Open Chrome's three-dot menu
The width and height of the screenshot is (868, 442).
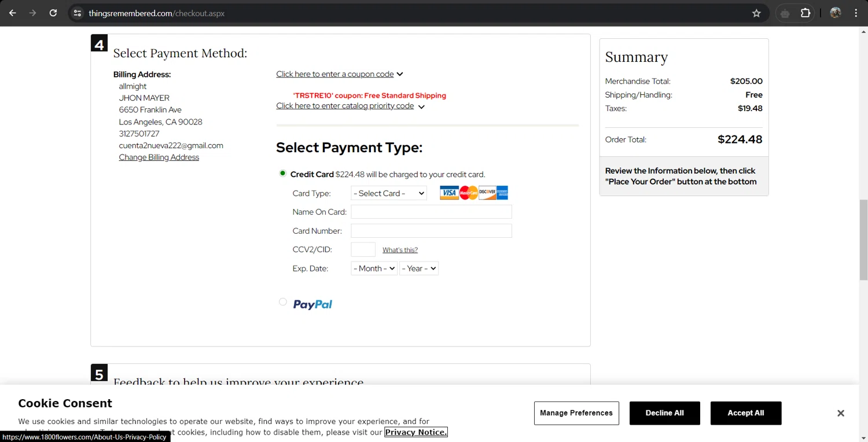[856, 13]
